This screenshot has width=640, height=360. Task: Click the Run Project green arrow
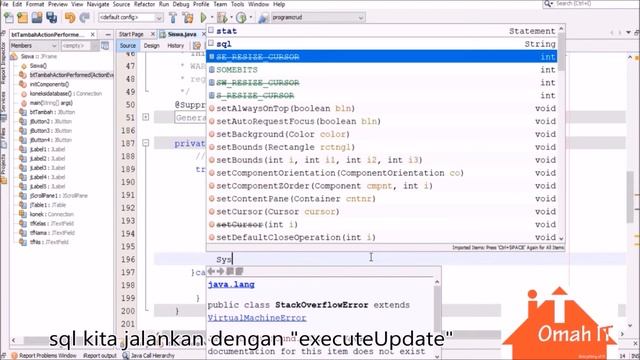tap(203, 18)
